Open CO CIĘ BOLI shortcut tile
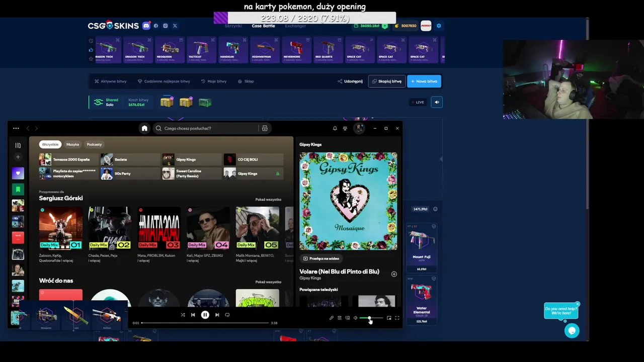644x362 pixels. point(253,159)
